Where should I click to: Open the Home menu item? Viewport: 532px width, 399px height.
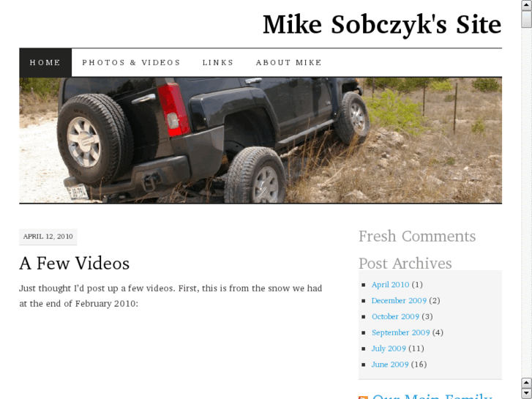[x=45, y=62]
